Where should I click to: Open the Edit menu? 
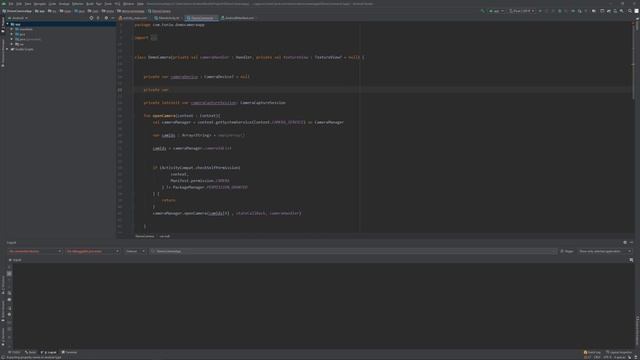coord(19,4)
